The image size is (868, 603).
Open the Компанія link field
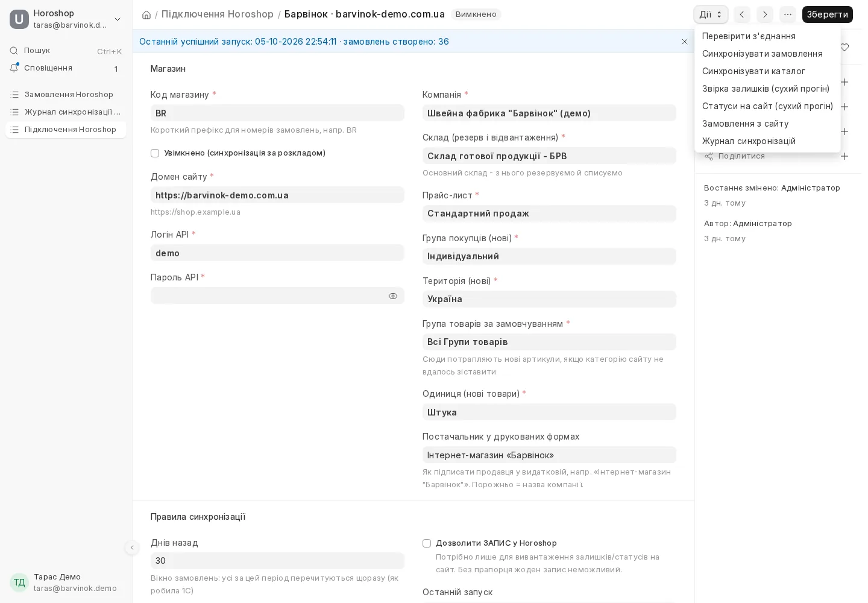(x=549, y=113)
